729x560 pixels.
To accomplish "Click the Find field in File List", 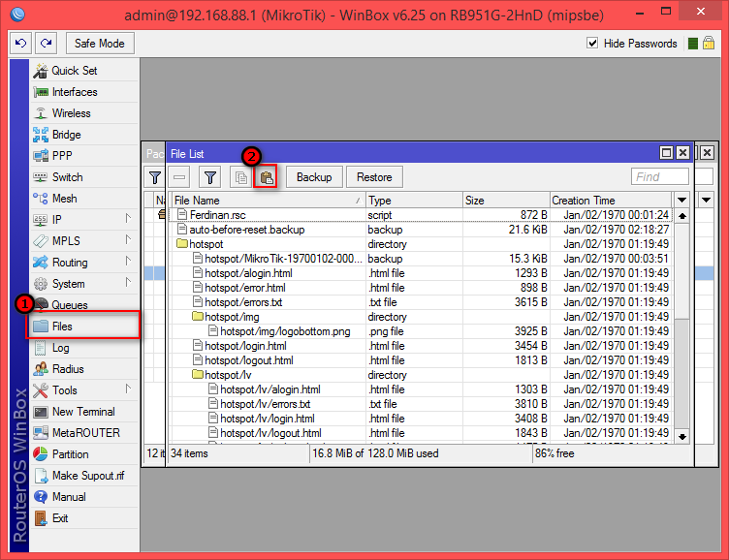I will pyautogui.click(x=660, y=177).
